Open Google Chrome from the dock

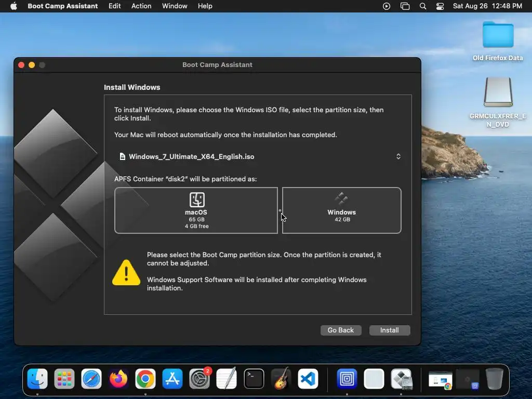click(x=145, y=379)
